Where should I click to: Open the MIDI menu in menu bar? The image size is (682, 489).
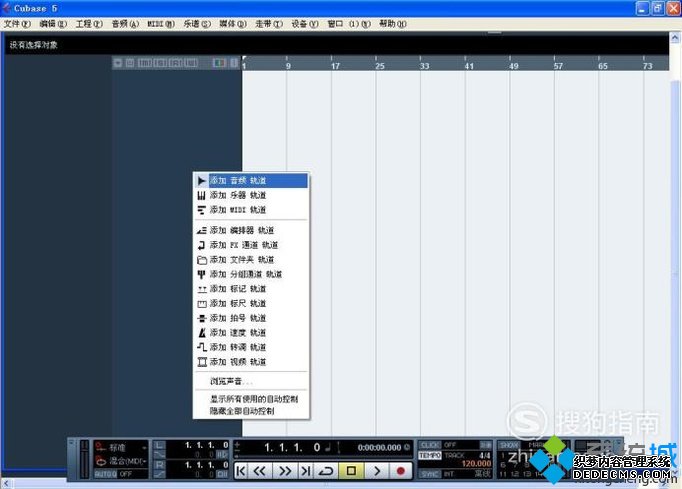tap(161, 24)
